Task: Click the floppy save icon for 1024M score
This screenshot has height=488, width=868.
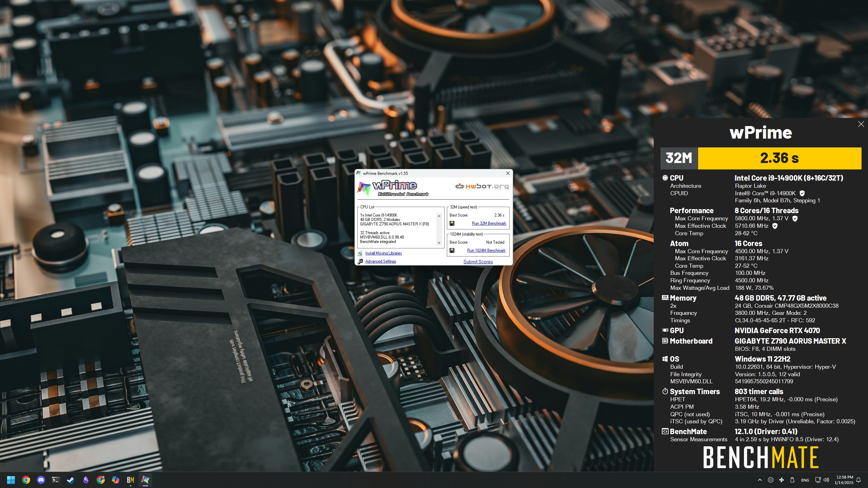Action: tap(452, 250)
